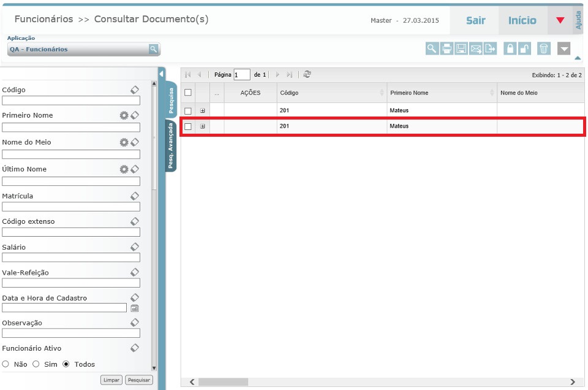Image resolution: width=588 pixels, height=390 pixels.
Task: Click the open padlock unlock icon
Action: coord(524,49)
